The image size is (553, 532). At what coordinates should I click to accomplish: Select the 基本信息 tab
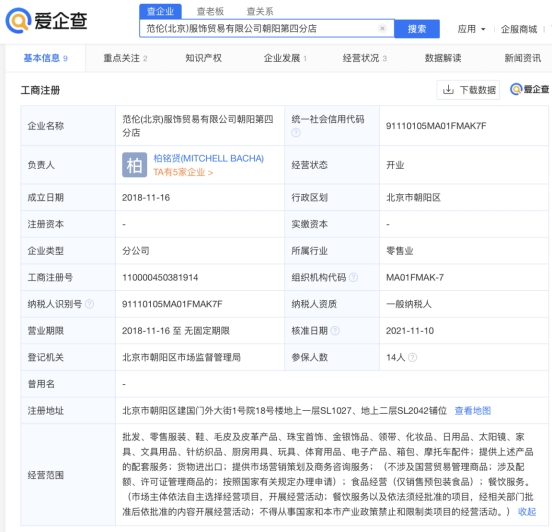click(45, 58)
